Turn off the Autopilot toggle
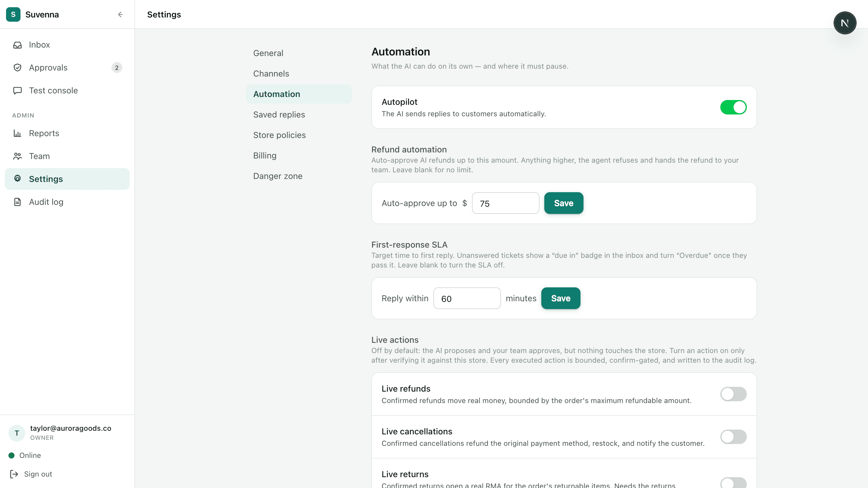The width and height of the screenshot is (868, 488). click(733, 108)
